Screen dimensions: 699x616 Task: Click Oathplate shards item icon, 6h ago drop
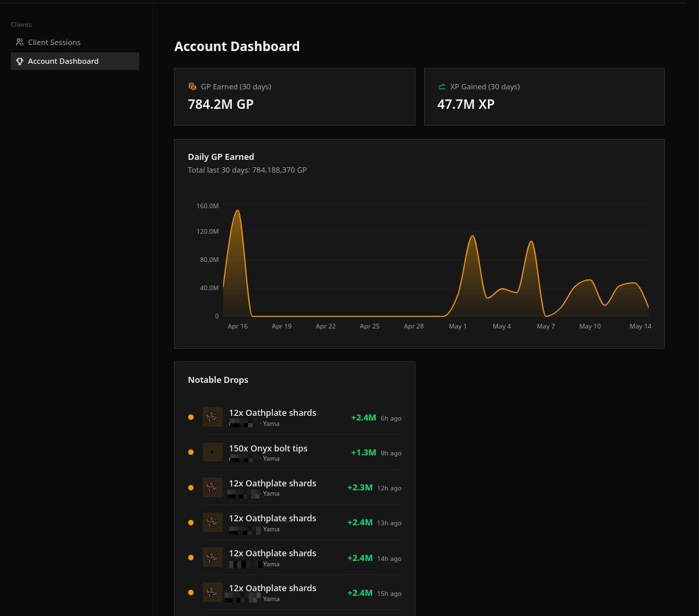[x=212, y=417]
